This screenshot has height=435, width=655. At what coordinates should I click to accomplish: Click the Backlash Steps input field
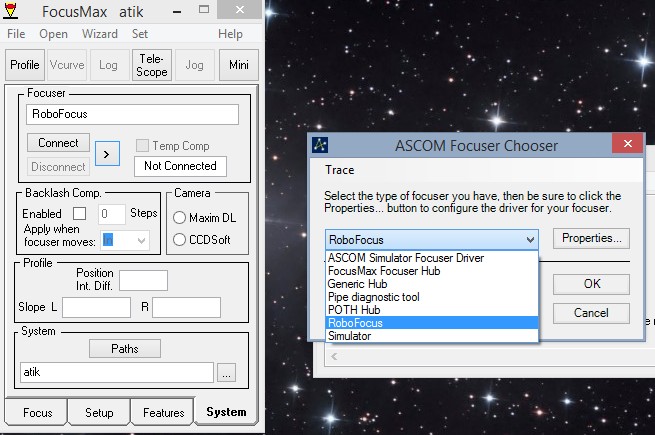[x=112, y=214]
